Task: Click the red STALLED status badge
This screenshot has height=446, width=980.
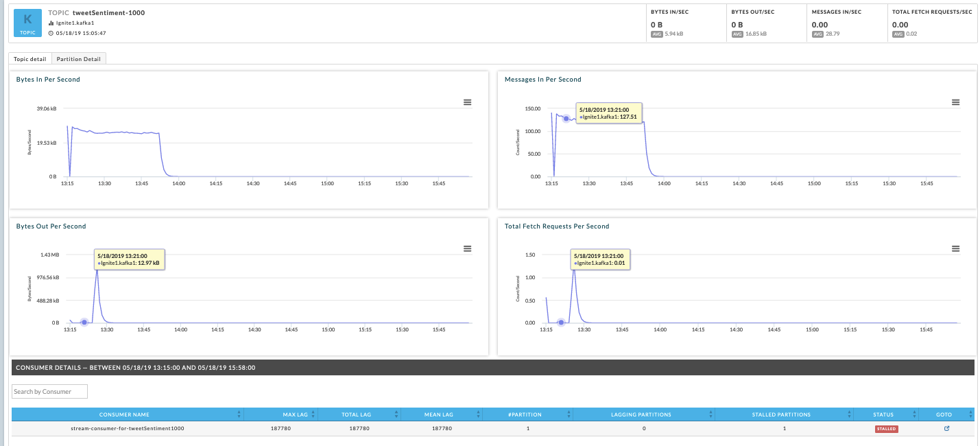Action: point(886,429)
